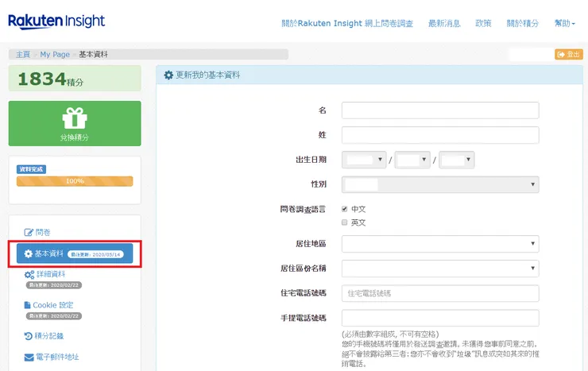588x371 pixels.
Task: Open 政策 in top navigation
Action: (x=483, y=23)
